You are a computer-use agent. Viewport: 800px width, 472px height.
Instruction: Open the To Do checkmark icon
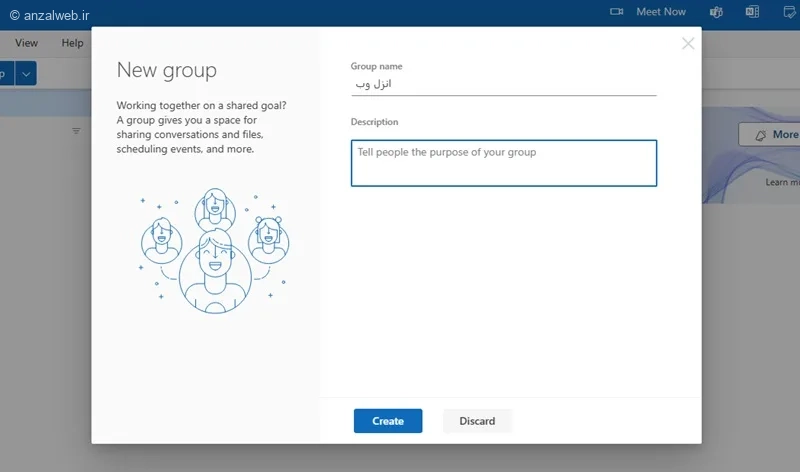(790, 12)
